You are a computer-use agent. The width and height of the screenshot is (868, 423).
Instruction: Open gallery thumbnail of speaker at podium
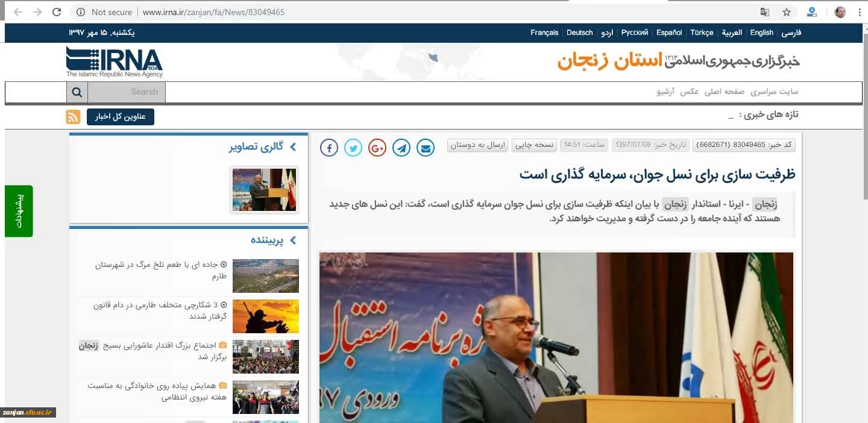click(265, 190)
